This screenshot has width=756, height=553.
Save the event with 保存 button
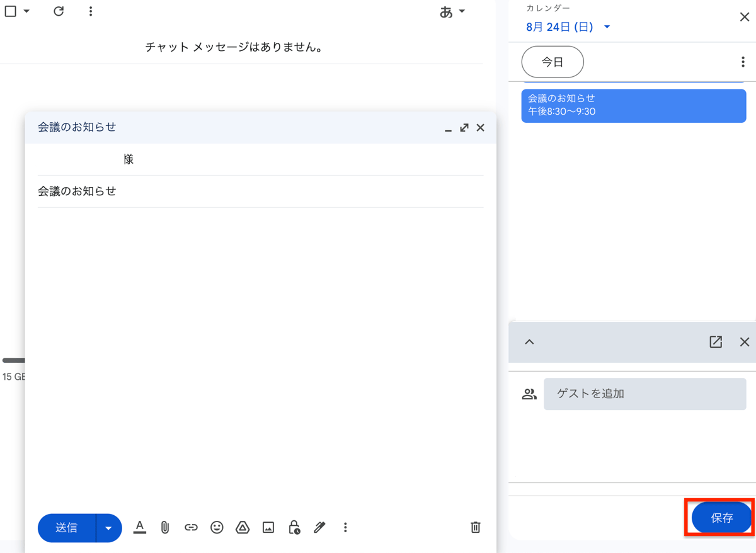[722, 518]
